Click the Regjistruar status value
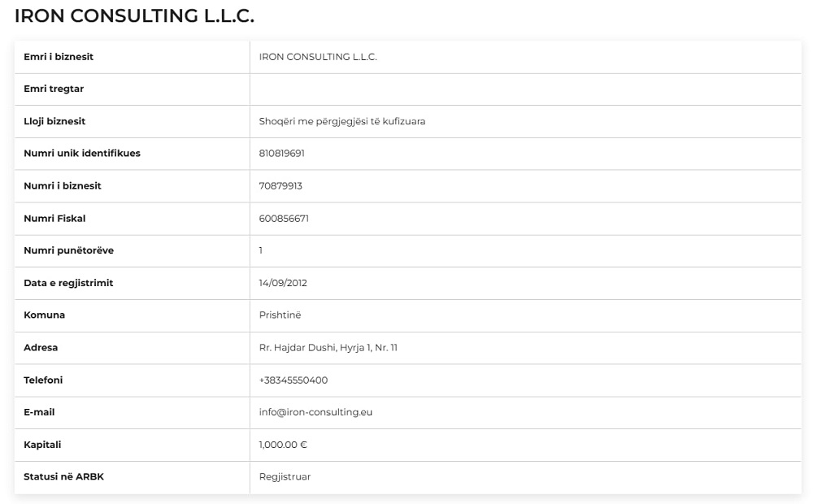 point(285,476)
